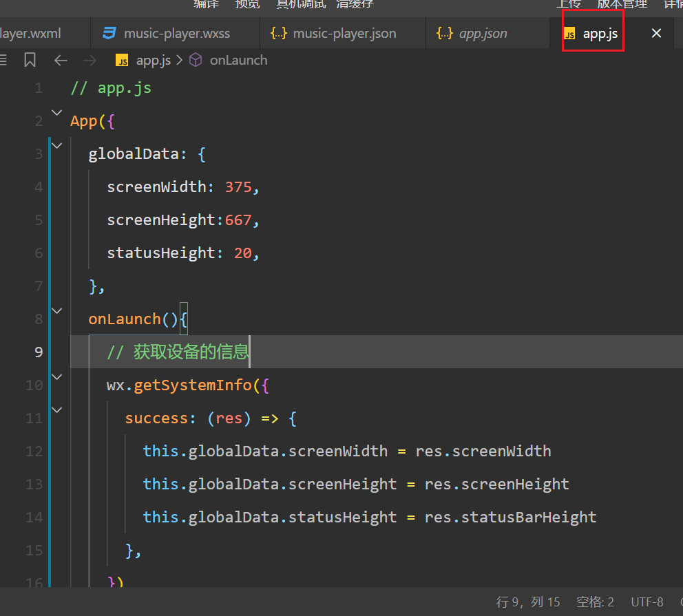Click the app.js breadcrumb segment

tap(153, 61)
